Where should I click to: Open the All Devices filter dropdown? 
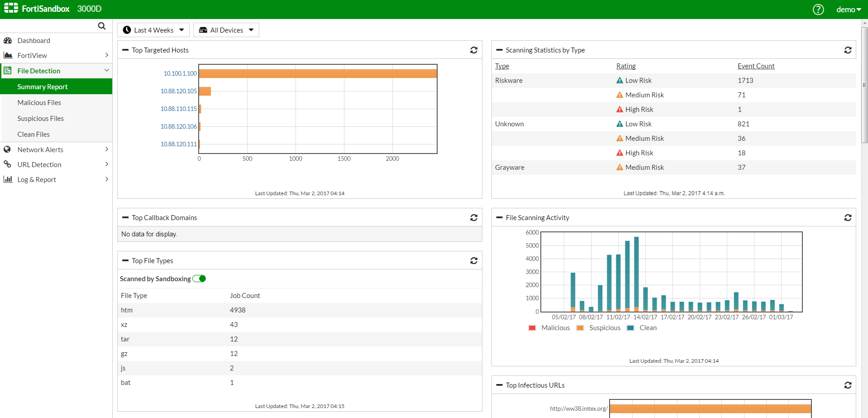226,30
